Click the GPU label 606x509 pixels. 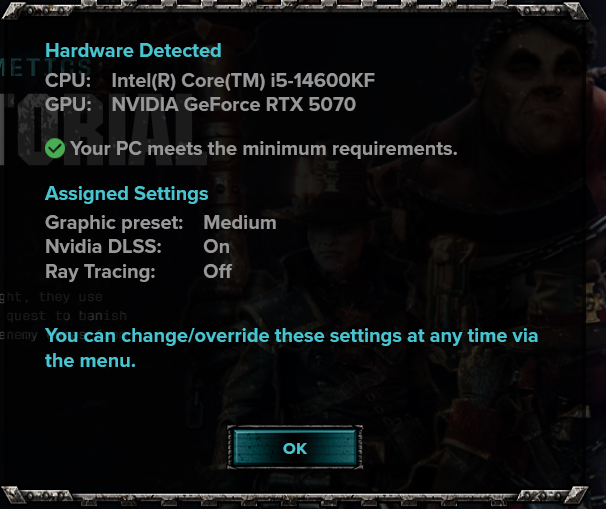[x=68, y=105]
